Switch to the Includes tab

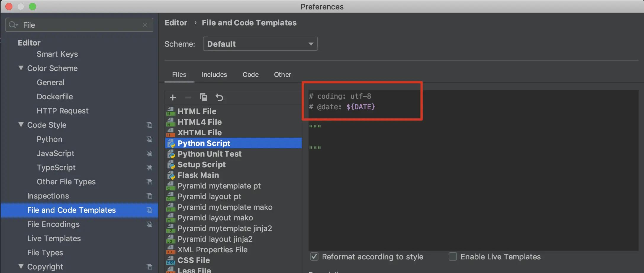[214, 75]
